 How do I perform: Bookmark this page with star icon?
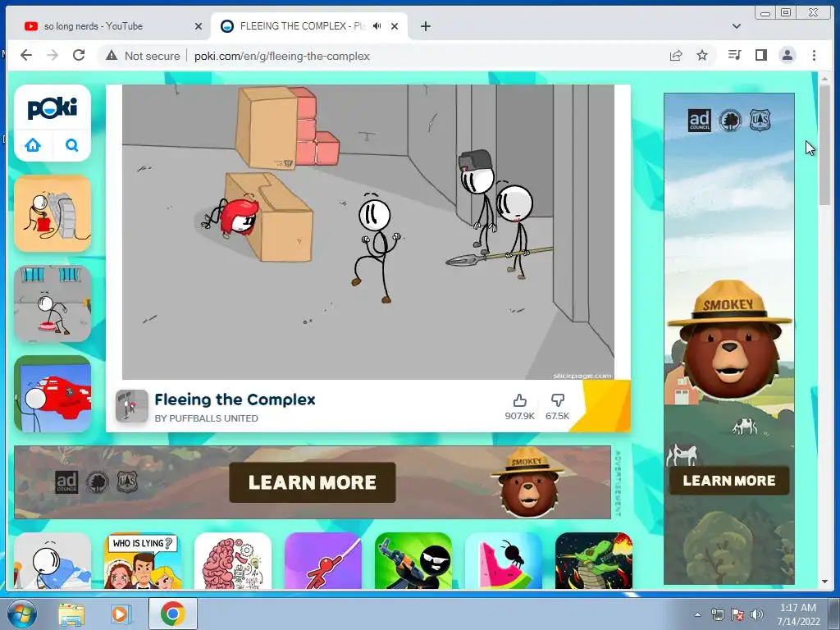coord(702,55)
